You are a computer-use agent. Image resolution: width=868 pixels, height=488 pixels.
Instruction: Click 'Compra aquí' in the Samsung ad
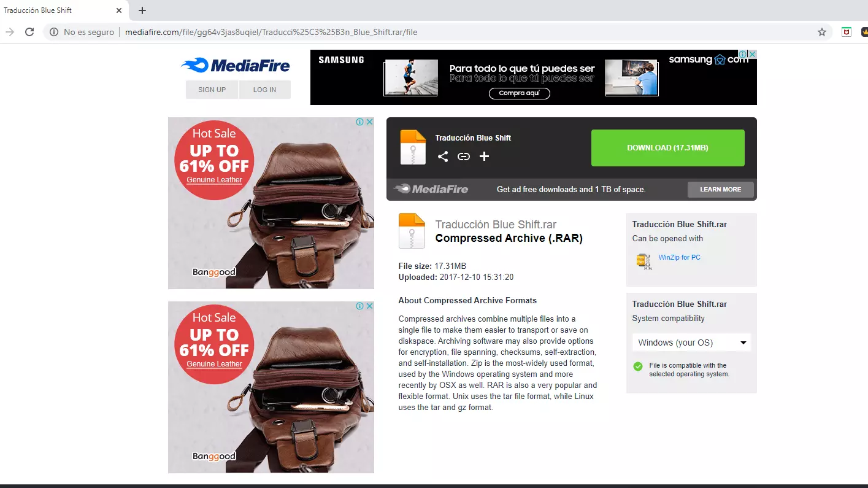[520, 93]
